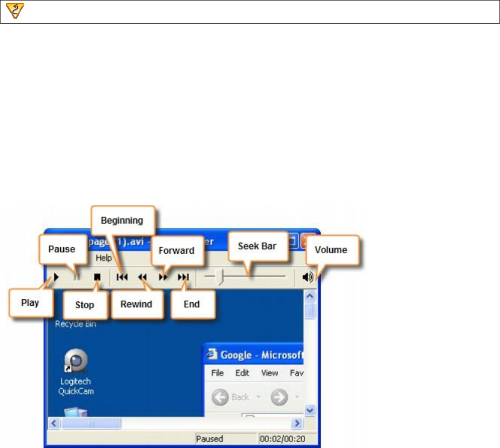The width and height of the screenshot is (500, 448).
Task: Open Favorites menu in Google window
Action: tap(297, 373)
